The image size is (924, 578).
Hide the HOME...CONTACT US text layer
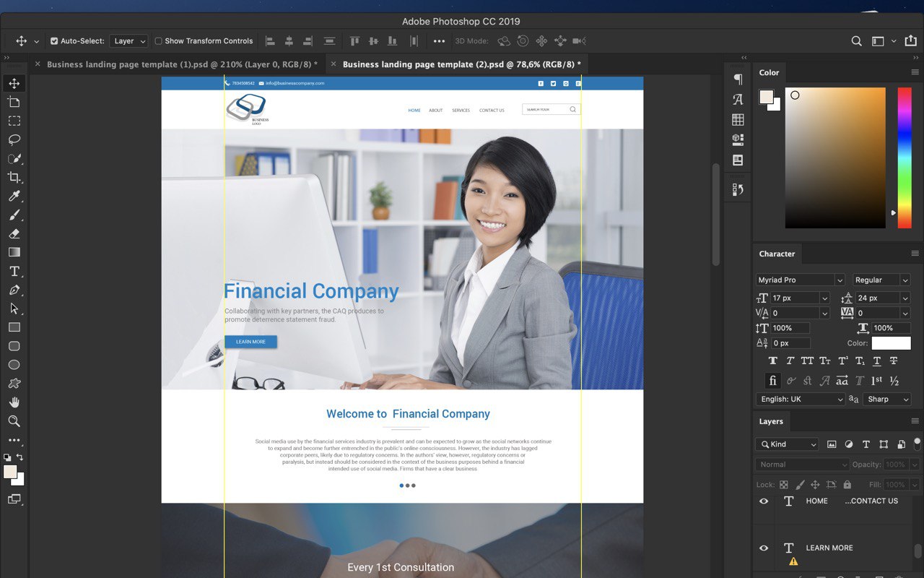pyautogui.click(x=764, y=501)
